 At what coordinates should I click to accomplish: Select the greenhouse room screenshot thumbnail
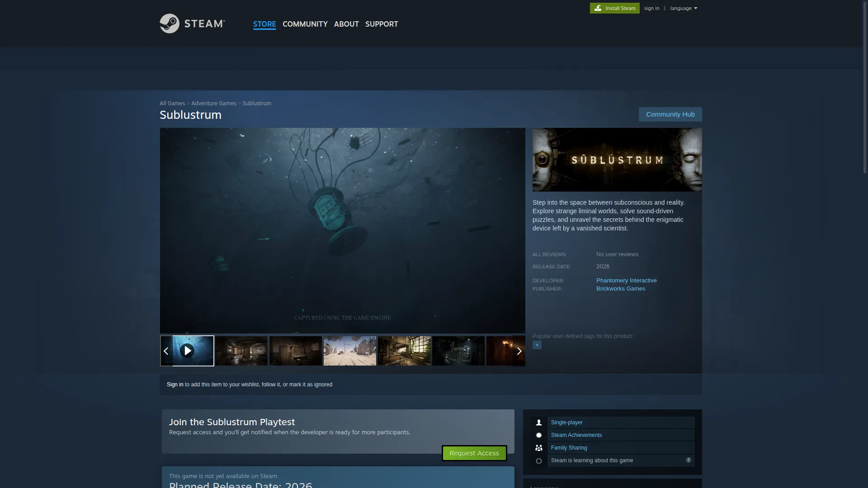point(404,351)
